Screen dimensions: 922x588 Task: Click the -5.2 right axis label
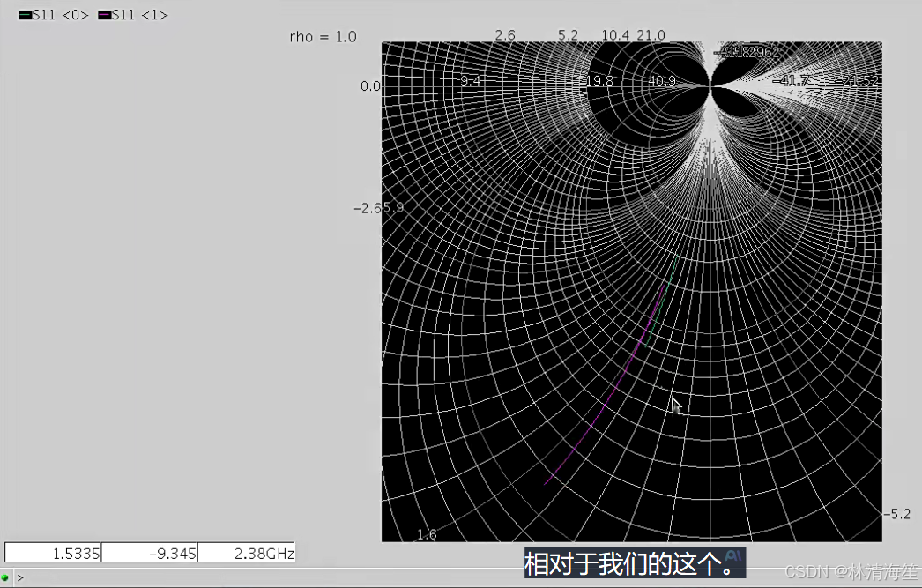pyautogui.click(x=897, y=514)
